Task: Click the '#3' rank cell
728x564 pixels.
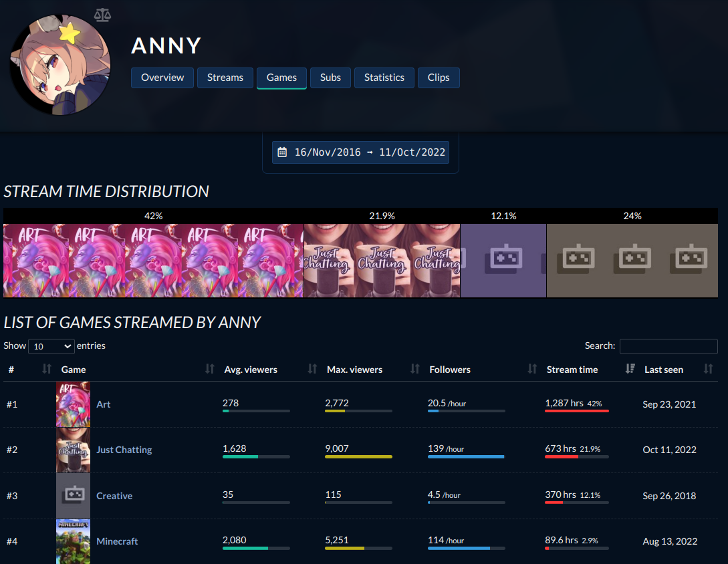Action: [x=12, y=496]
